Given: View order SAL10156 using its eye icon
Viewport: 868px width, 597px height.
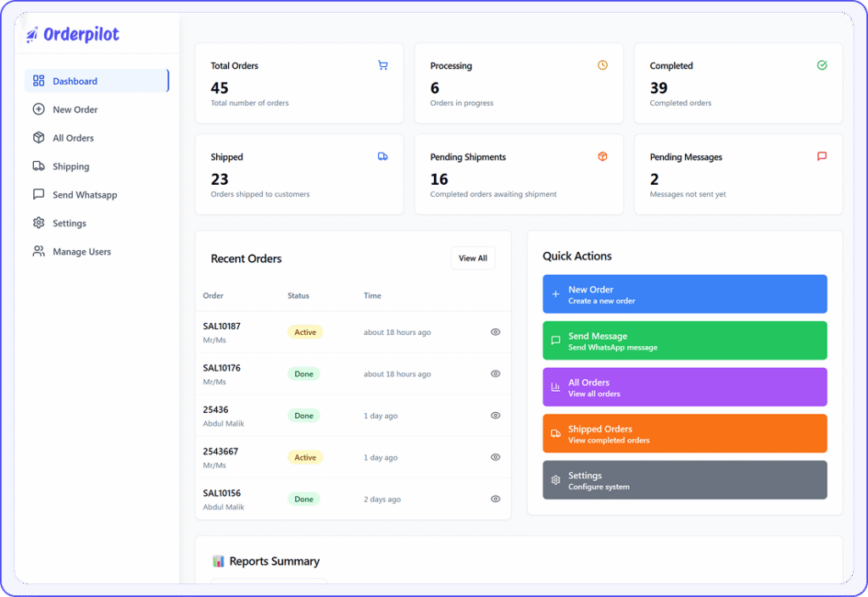Looking at the screenshot, I should coord(496,499).
